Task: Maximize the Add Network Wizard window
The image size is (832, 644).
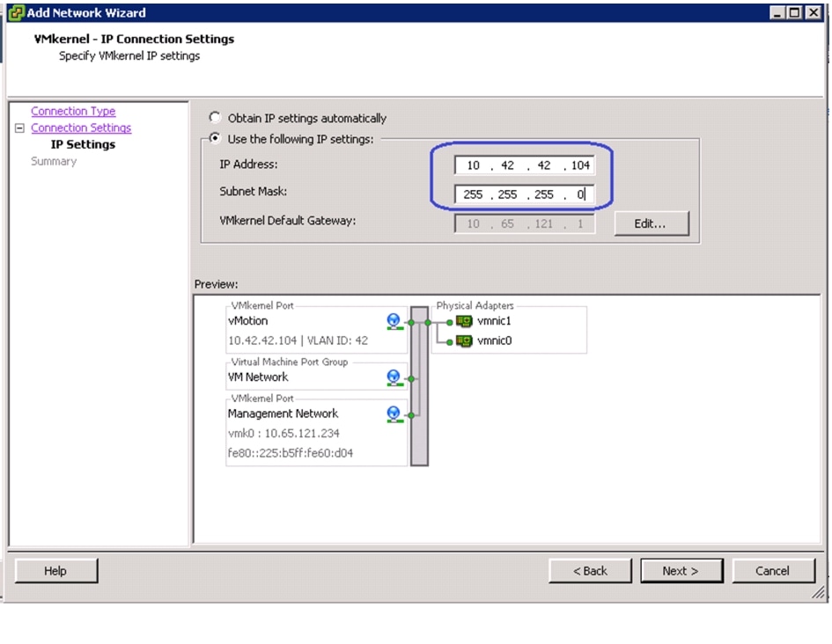Action: click(x=794, y=12)
